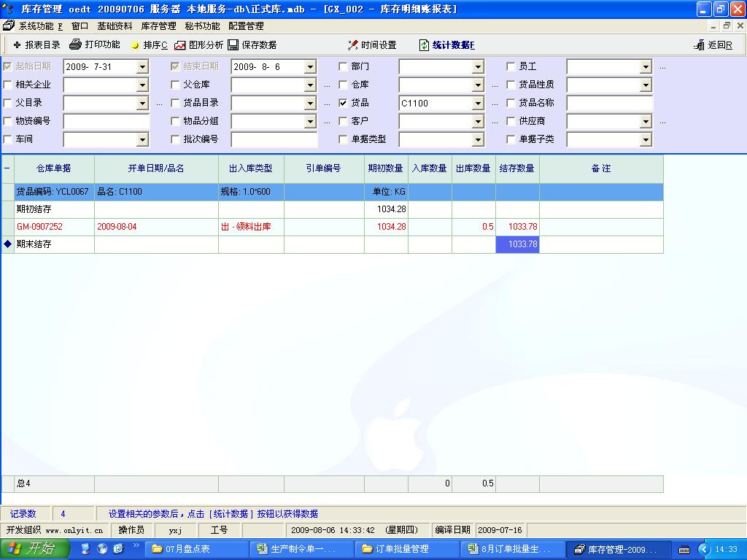Run 统计数据 statistics
Screen dimensions: 747x560
click(425, 45)
